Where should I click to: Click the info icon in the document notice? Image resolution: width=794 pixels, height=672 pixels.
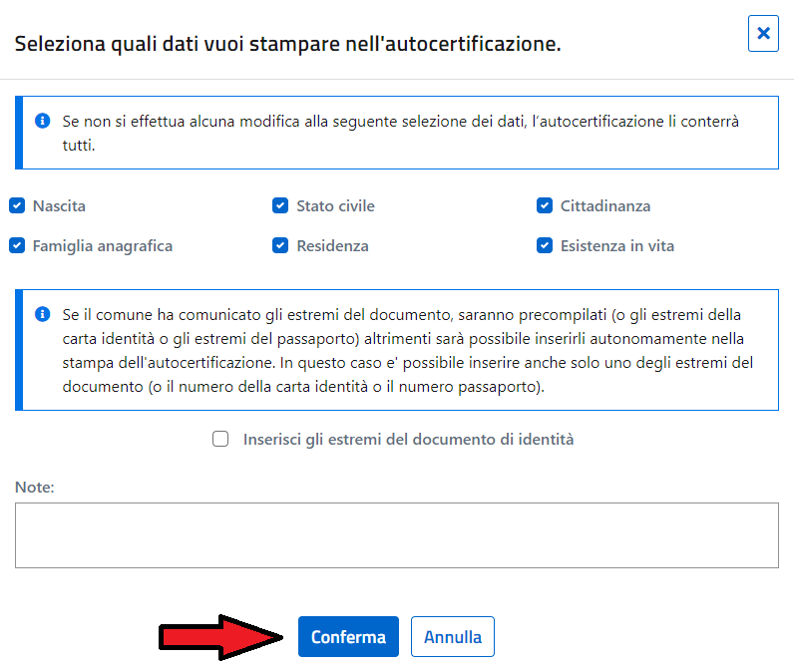[x=43, y=314]
